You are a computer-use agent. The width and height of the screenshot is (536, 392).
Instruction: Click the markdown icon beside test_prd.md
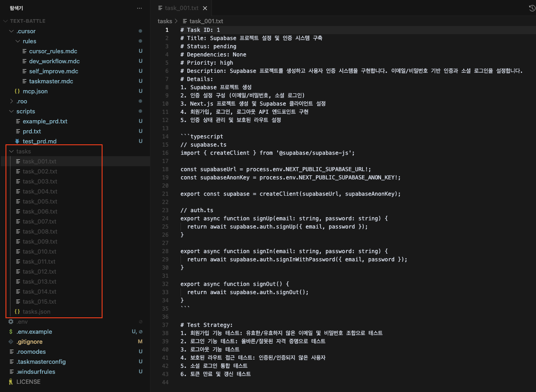point(17,141)
